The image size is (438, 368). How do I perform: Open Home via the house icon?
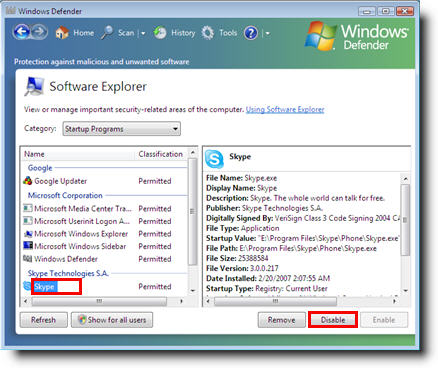pyautogui.click(x=62, y=33)
